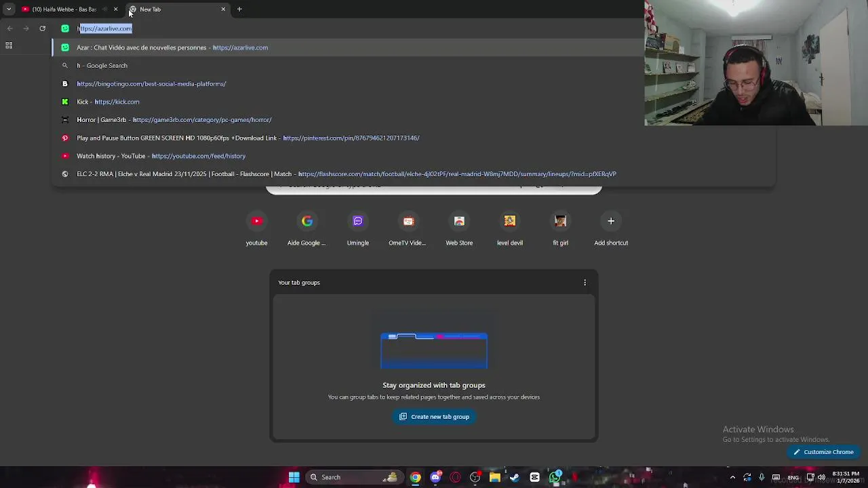Reload the page with refresh icon
Viewport: 868px width, 488px height.
(x=43, y=28)
